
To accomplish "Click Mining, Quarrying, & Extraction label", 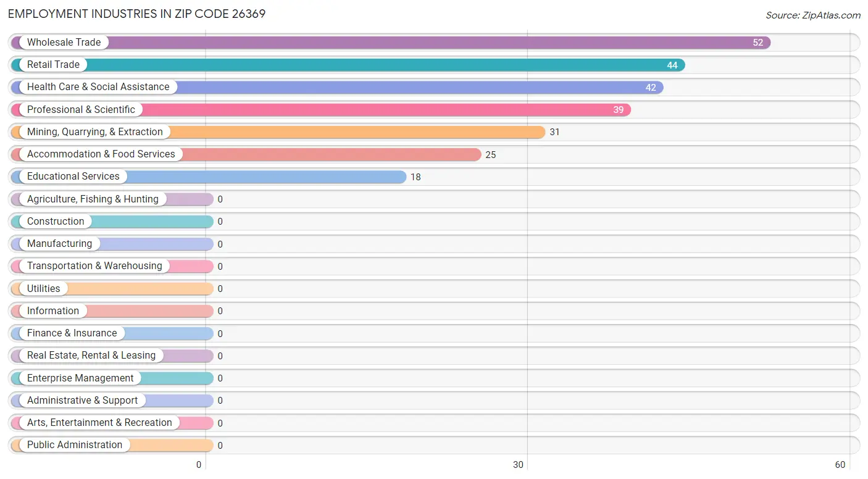I will [95, 132].
